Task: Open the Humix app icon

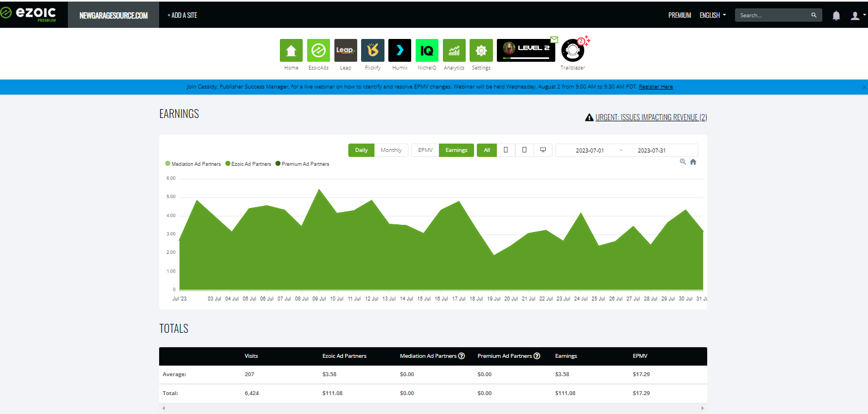Action: click(400, 50)
